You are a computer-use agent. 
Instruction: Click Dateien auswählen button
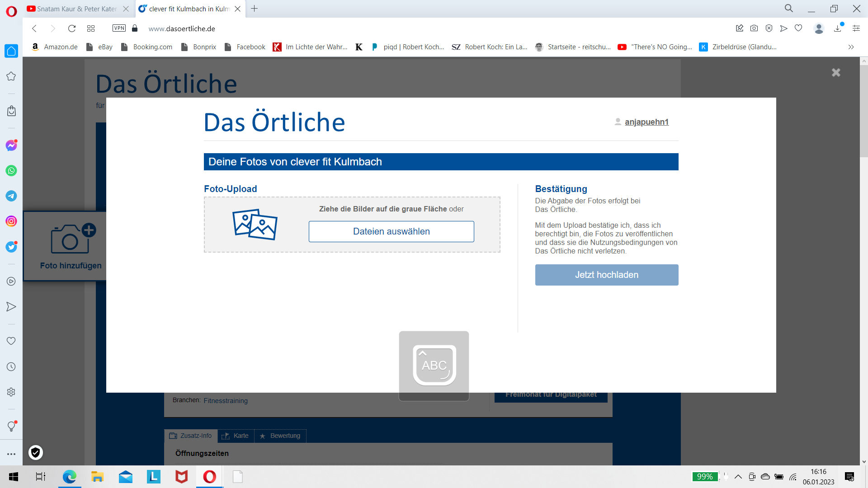coord(392,231)
